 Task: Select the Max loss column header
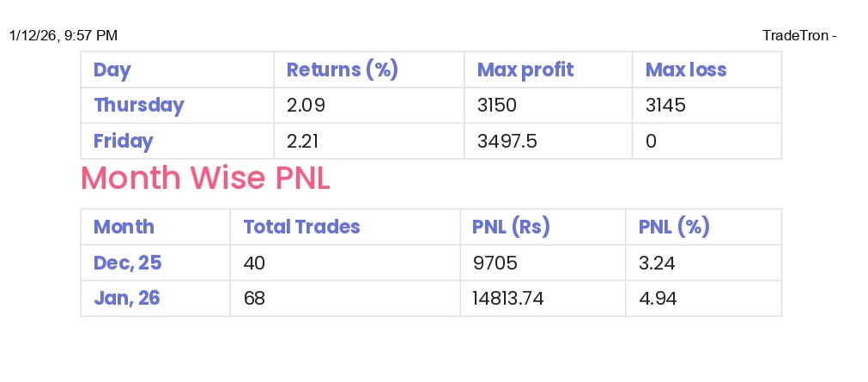click(685, 70)
